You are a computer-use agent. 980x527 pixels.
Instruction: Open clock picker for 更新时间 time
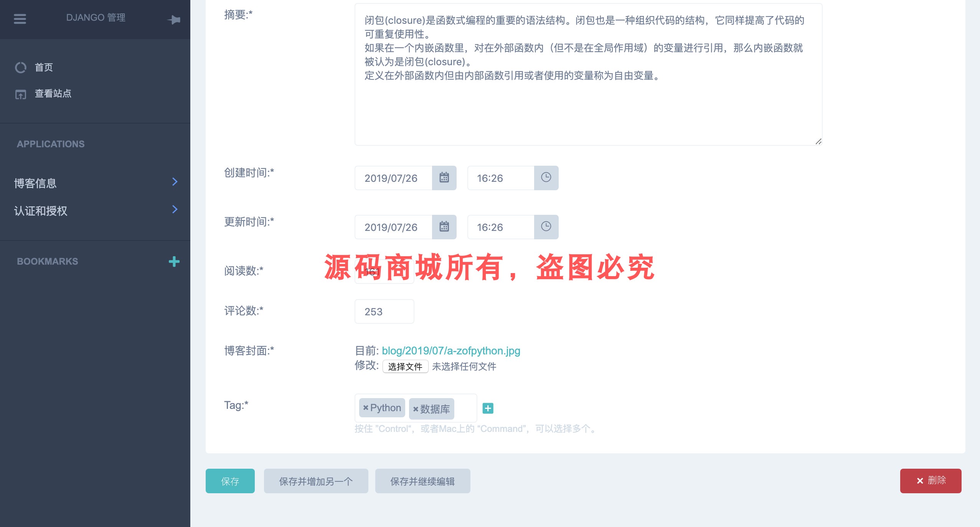[x=546, y=227]
